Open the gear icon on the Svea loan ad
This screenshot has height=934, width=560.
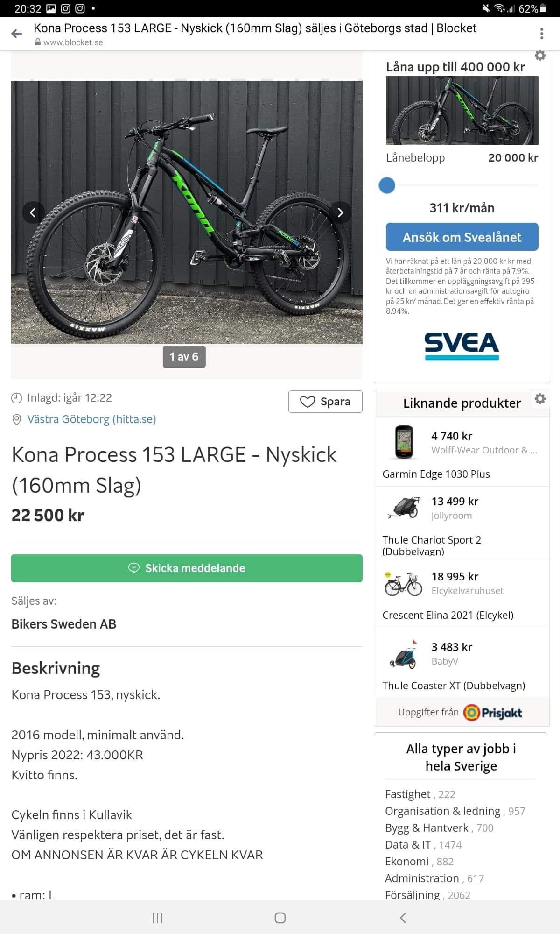coord(540,56)
